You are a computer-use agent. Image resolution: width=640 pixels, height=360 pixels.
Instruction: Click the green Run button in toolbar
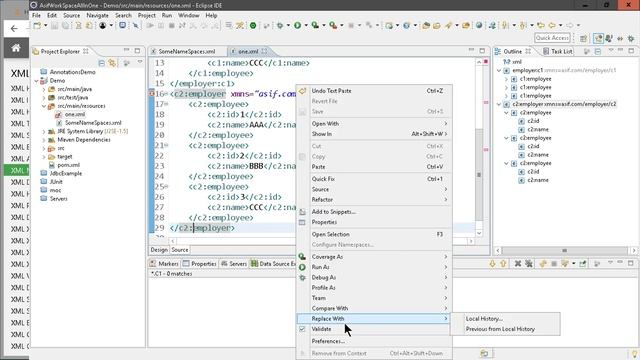pos(298,25)
